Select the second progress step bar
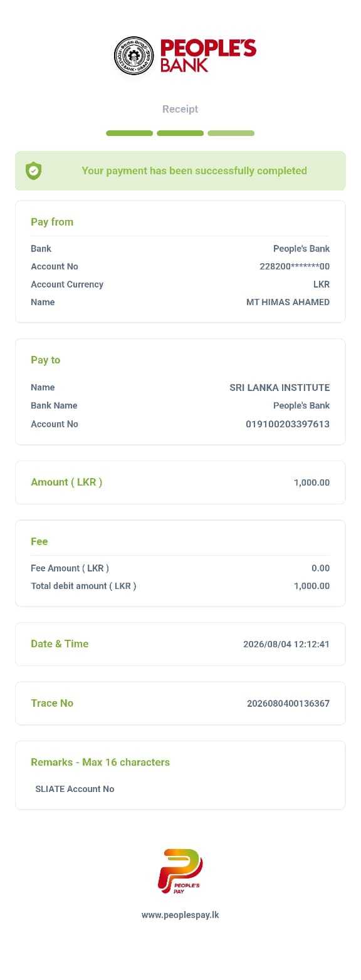 (x=180, y=133)
